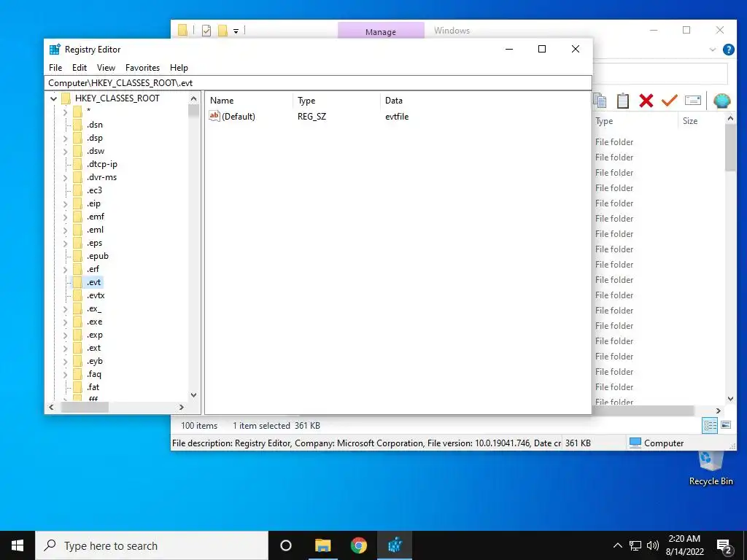
Task: Click the File Explorer horizontal scroll right arrow
Action: [x=719, y=411]
